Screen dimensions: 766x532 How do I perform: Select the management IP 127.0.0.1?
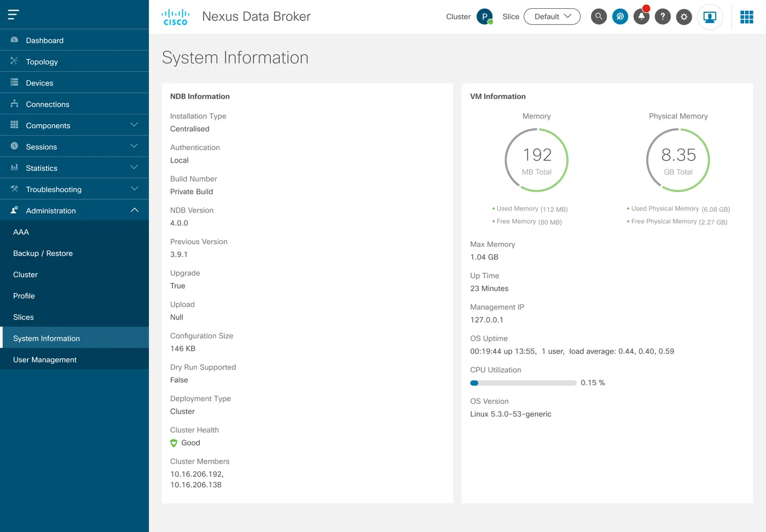click(x=487, y=320)
